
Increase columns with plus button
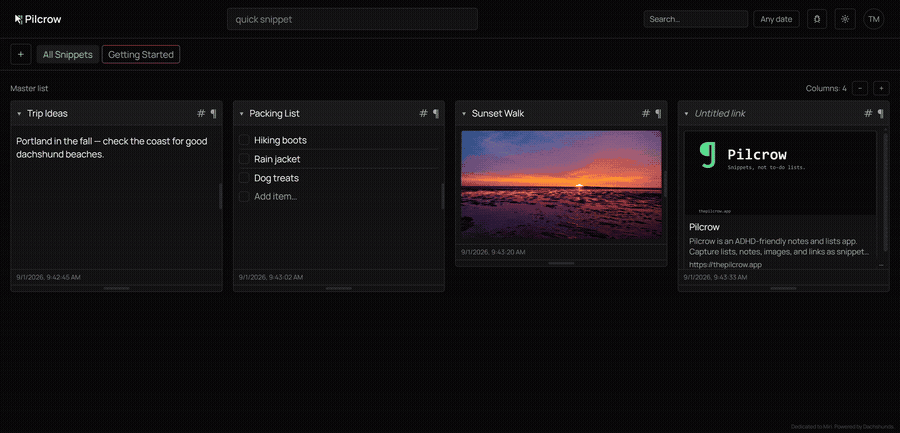882,88
